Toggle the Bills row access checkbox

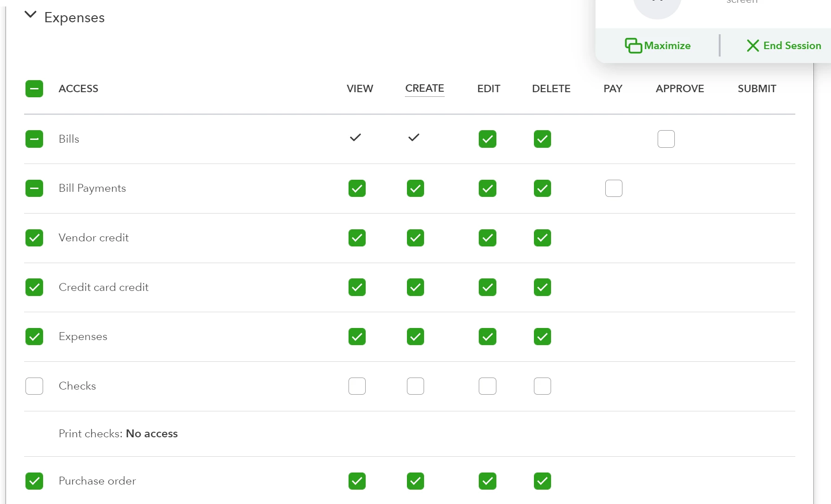pos(34,139)
